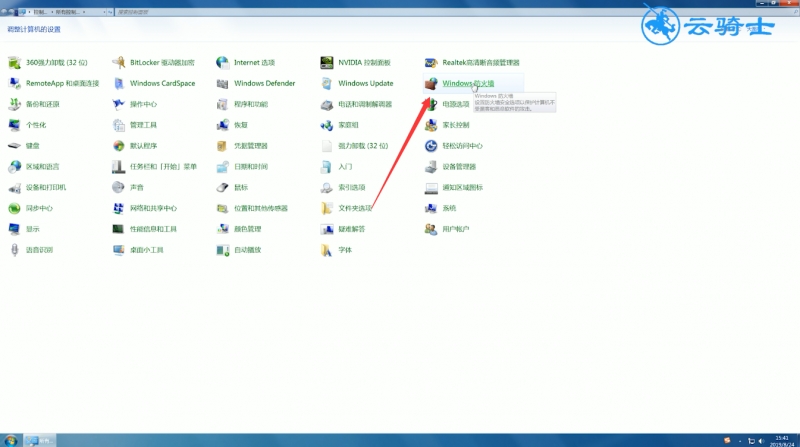Click 疑难解答 link

pos(352,229)
